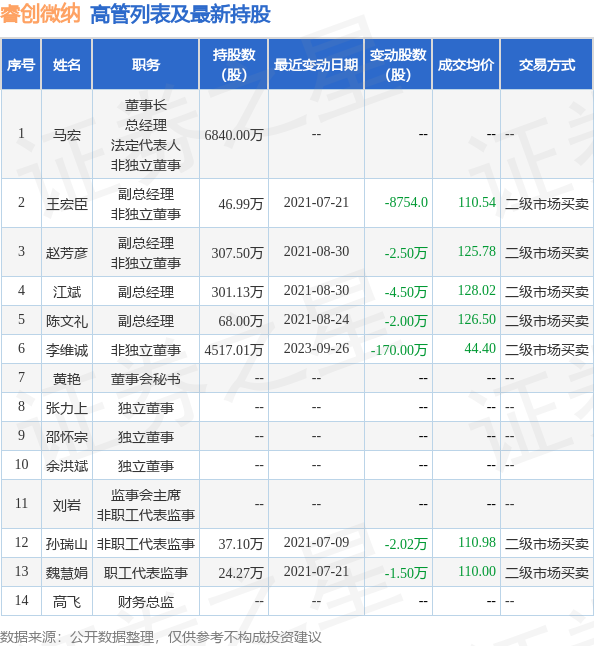Click the 财务总监 title cell

pyautogui.click(x=146, y=602)
